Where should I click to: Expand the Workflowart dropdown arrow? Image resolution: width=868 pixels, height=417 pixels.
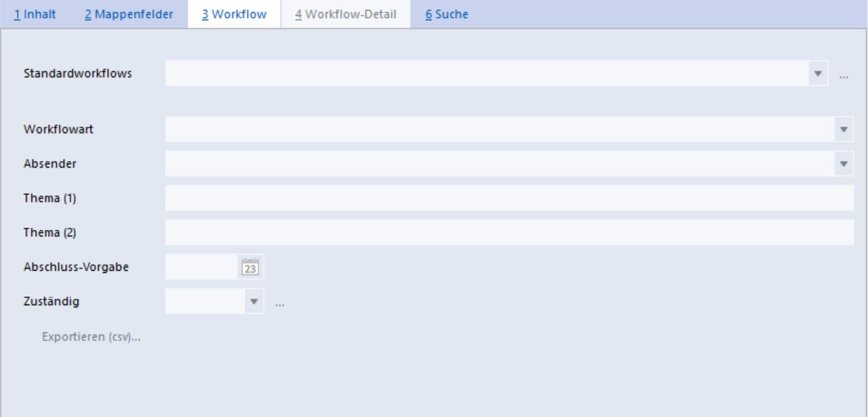843,129
